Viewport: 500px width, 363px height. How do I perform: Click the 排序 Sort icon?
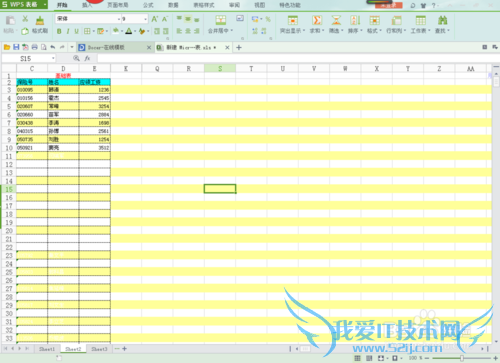[x=355, y=20]
